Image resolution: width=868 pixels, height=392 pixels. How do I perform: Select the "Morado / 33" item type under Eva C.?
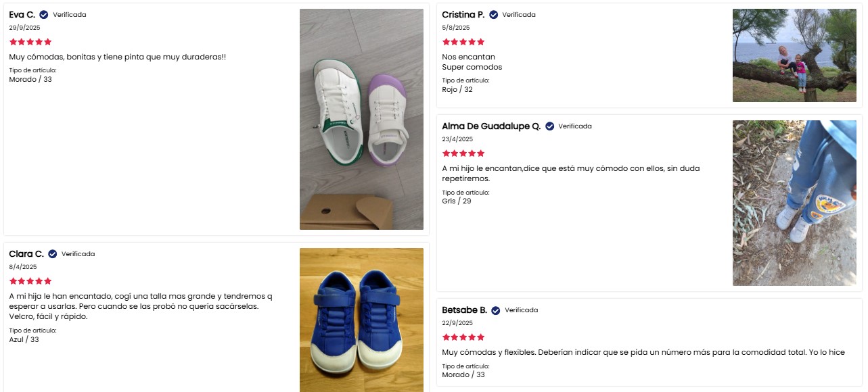coord(30,79)
